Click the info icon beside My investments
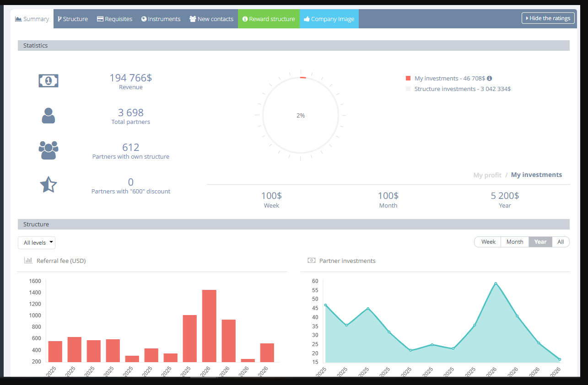The width and height of the screenshot is (588, 385). click(x=490, y=78)
